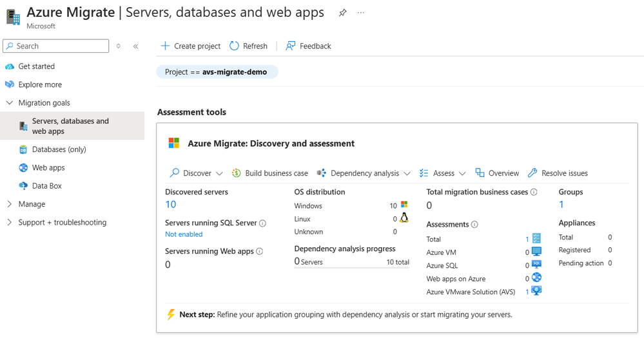Click the info icon next to Assessments

474,225
